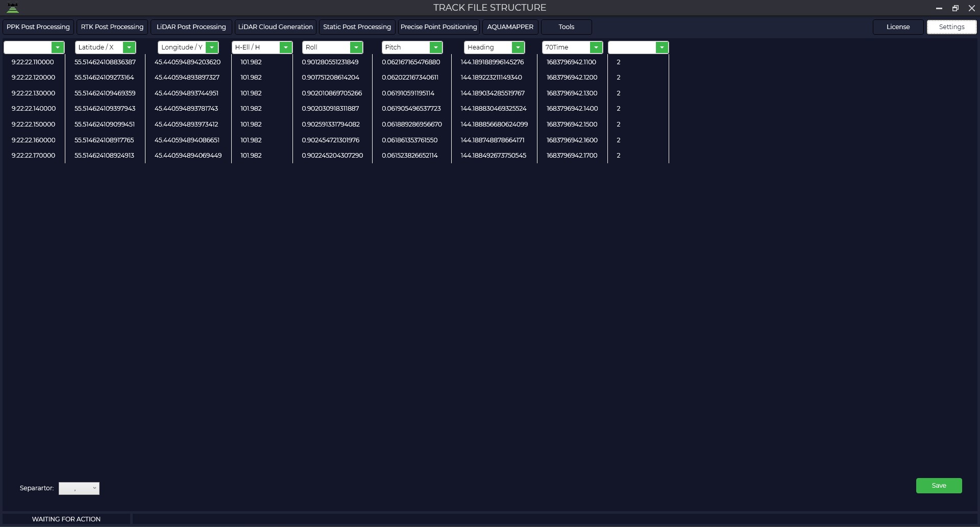Click the License button
This screenshot has width=980, height=527.
click(898, 27)
